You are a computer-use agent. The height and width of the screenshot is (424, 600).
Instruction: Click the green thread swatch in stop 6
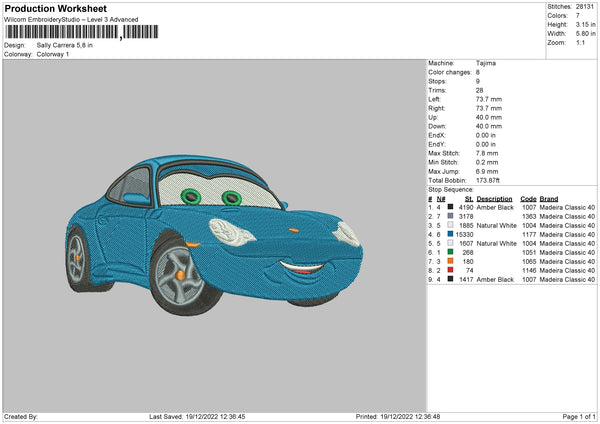coord(451,252)
